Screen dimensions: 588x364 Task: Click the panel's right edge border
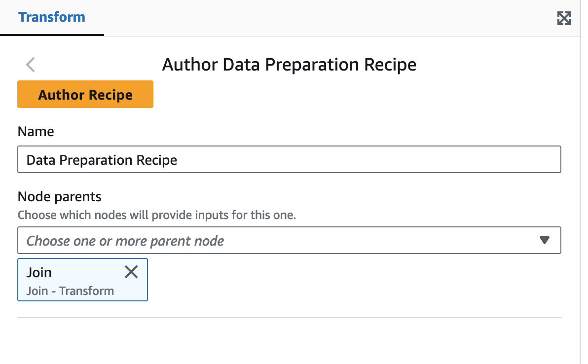point(581,197)
